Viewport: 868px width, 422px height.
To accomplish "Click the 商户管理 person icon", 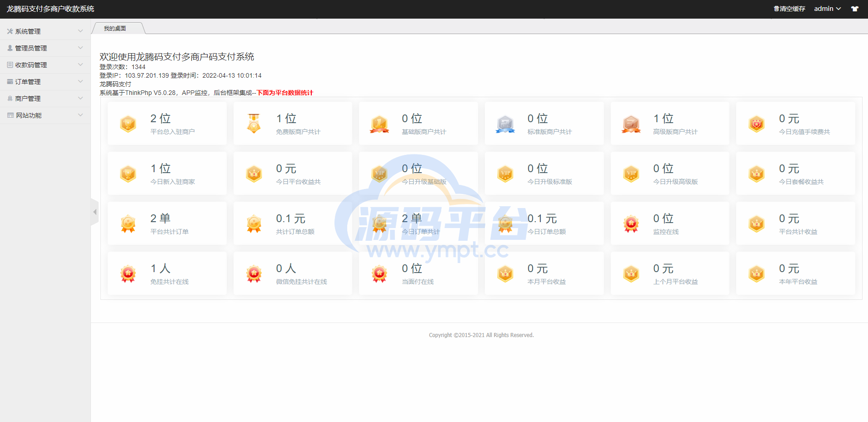I will 10,99.
